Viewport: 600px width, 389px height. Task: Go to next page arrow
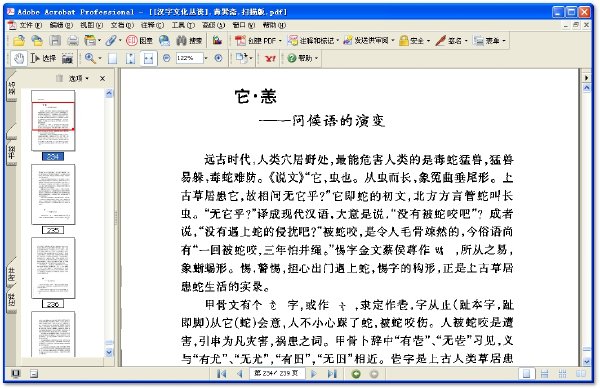(x=314, y=374)
